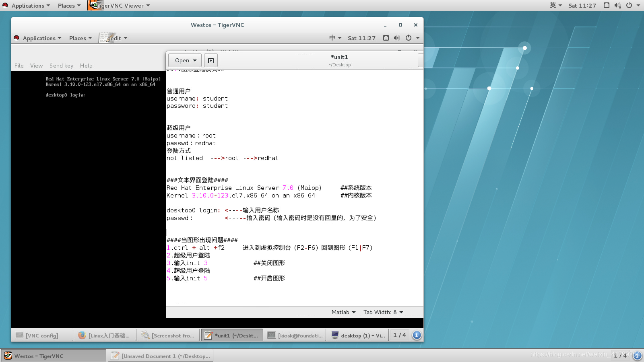Viewport: 644px width, 362px height.
Task: Click the Red Hat logo in inner top bar
Action: coord(17,38)
